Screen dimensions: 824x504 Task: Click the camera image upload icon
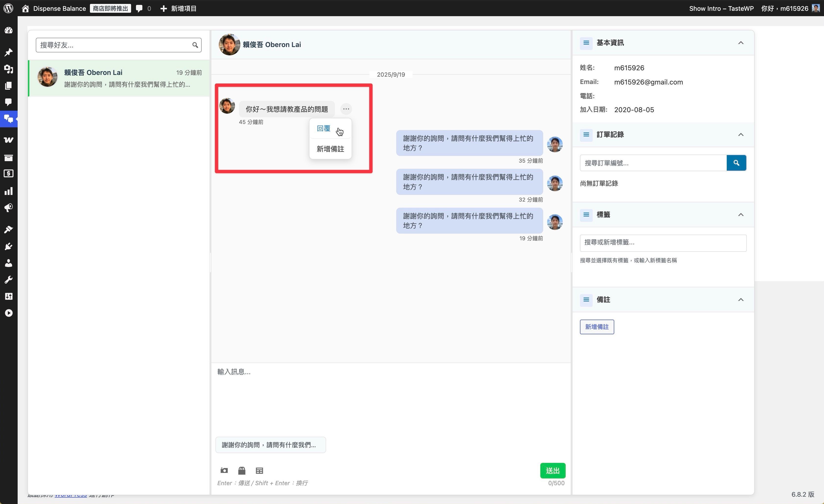coord(224,471)
